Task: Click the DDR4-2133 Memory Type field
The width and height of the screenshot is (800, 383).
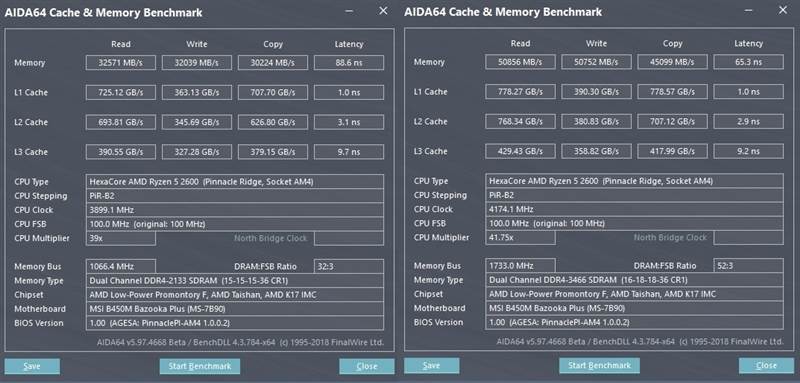Action: (235, 280)
